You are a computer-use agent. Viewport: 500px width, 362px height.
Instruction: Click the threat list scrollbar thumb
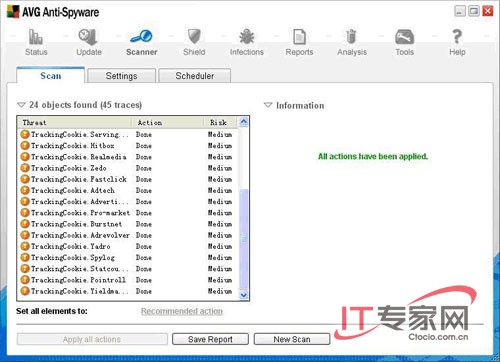click(x=244, y=238)
